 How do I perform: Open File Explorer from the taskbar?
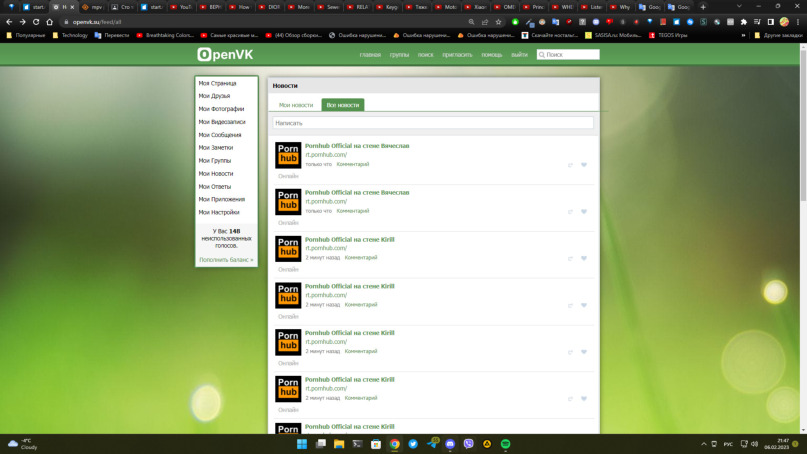(x=339, y=444)
